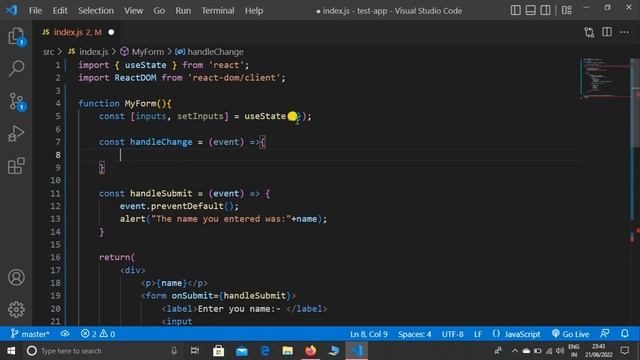Change indentation via Spaces: 4
This screenshot has width=640, height=360.
[414, 334]
